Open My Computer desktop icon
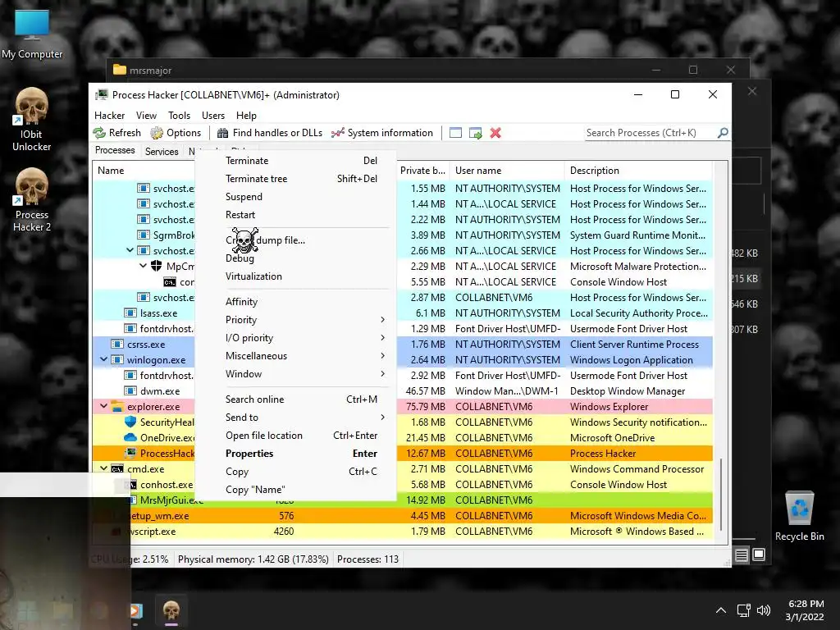The height and width of the screenshot is (630, 840). (x=32, y=34)
